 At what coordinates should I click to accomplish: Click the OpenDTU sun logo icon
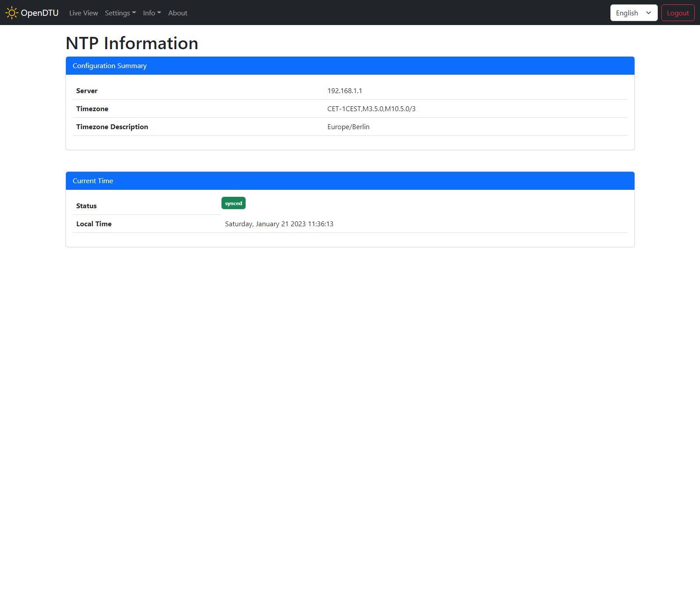11,13
